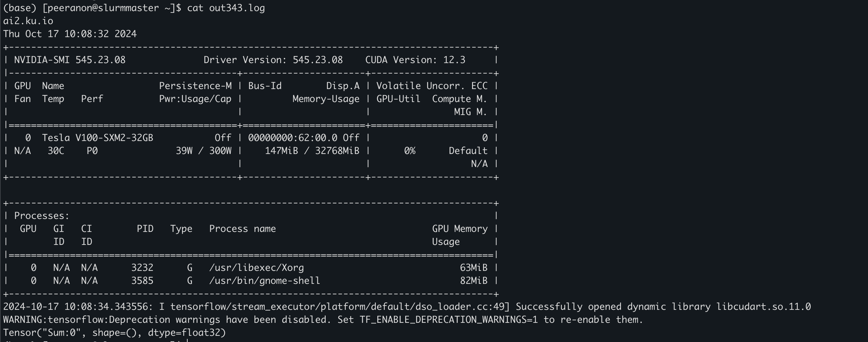Click the Processes: section label
868x342 pixels.
click(x=42, y=216)
